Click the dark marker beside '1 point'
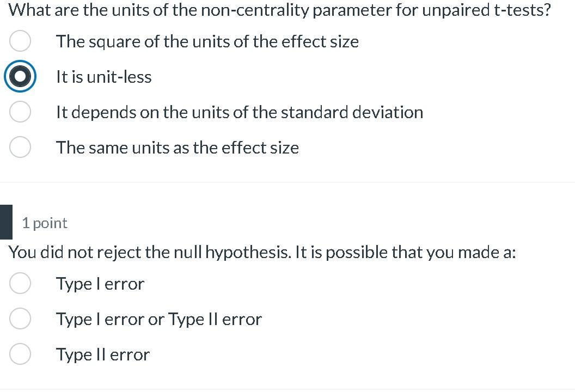 click(6, 223)
